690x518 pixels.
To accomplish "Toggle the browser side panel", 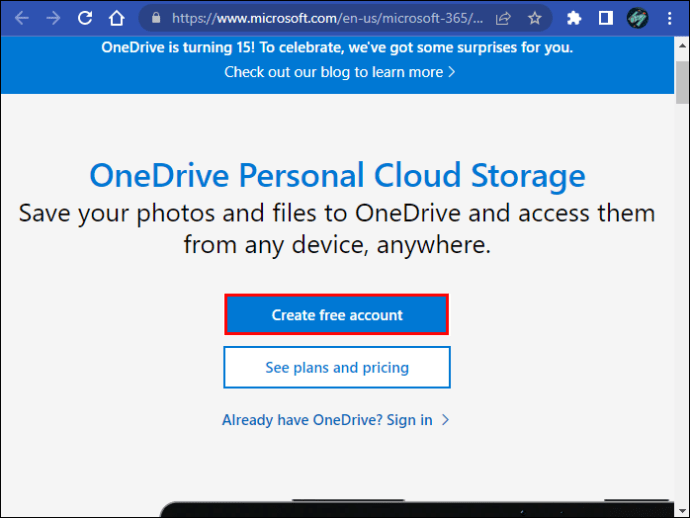I will click(605, 18).
